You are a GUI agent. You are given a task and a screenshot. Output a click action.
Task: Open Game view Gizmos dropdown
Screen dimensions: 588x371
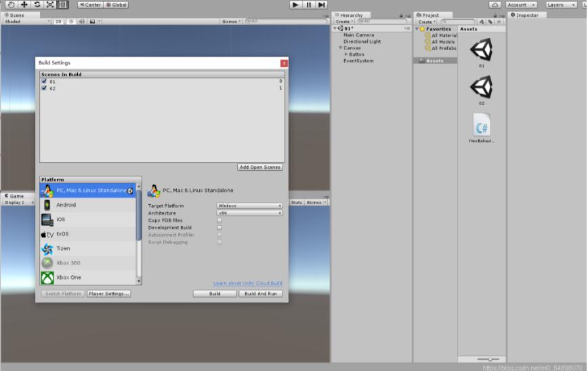316,203
